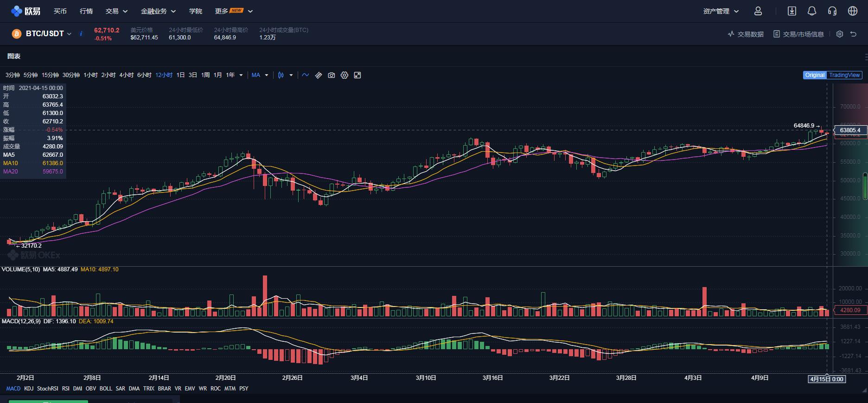Image resolution: width=868 pixels, height=403 pixels.
Task: Click the globe language icon
Action: pyautogui.click(x=853, y=11)
